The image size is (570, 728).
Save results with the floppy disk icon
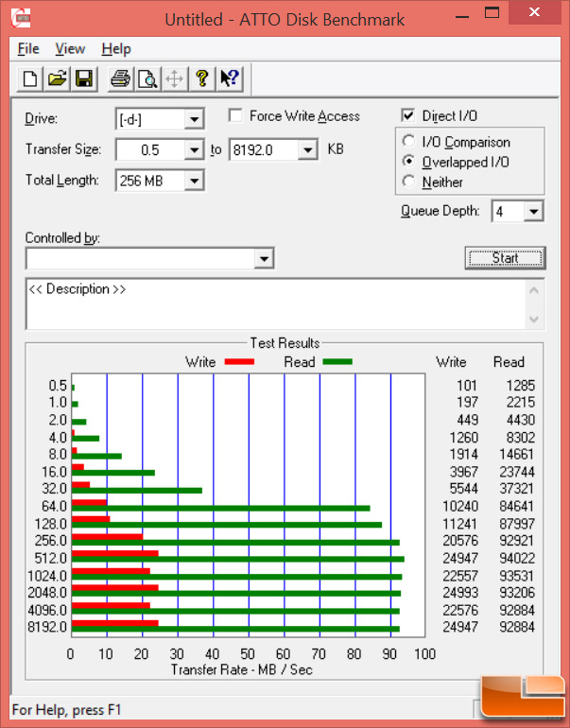pos(84,78)
